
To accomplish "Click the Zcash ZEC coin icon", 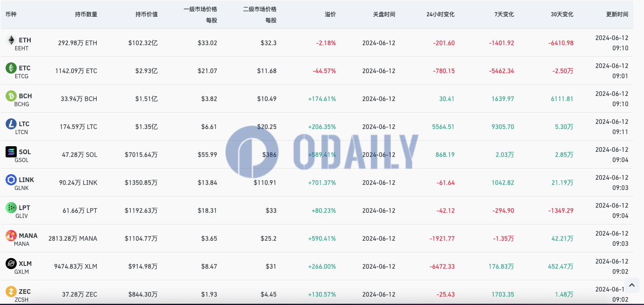I will pyautogui.click(x=11, y=291).
